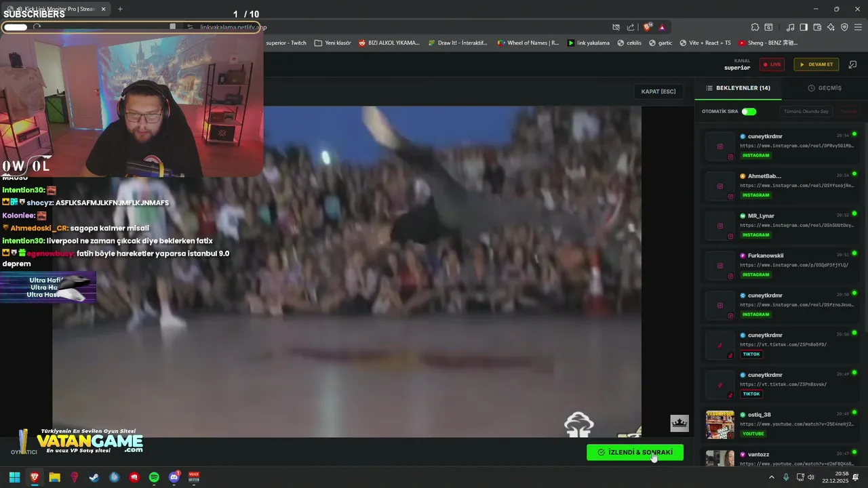Click the video player showing the crowd
The height and width of the screenshot is (488, 868).
[x=347, y=271]
